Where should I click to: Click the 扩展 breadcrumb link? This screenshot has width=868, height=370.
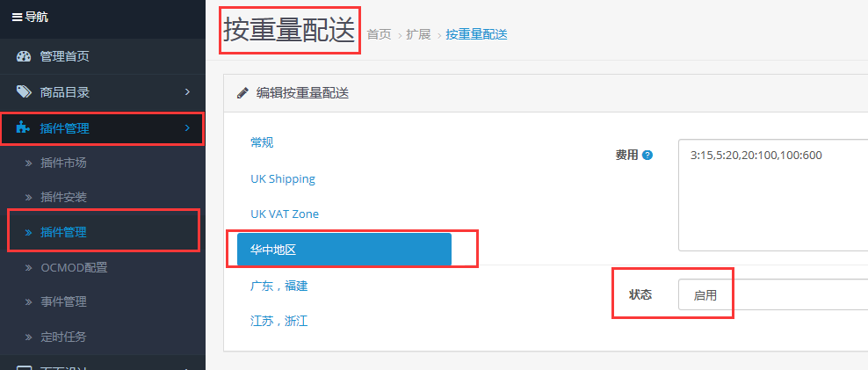pyautogui.click(x=418, y=34)
